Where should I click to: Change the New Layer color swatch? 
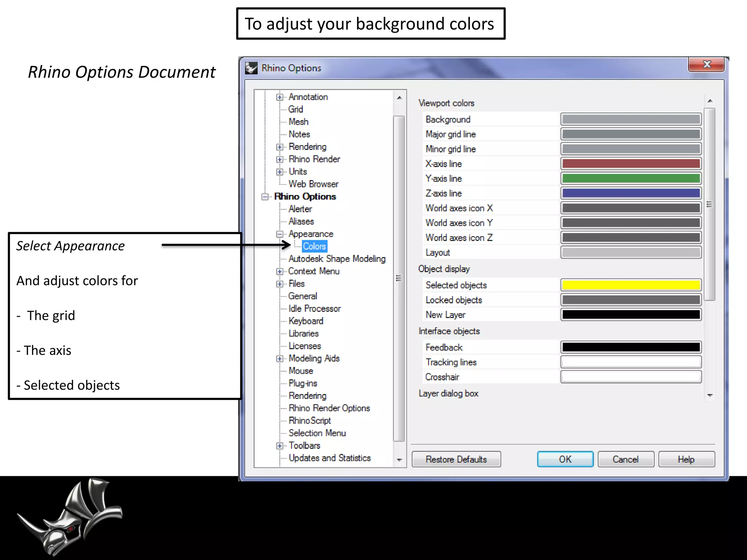coord(631,315)
